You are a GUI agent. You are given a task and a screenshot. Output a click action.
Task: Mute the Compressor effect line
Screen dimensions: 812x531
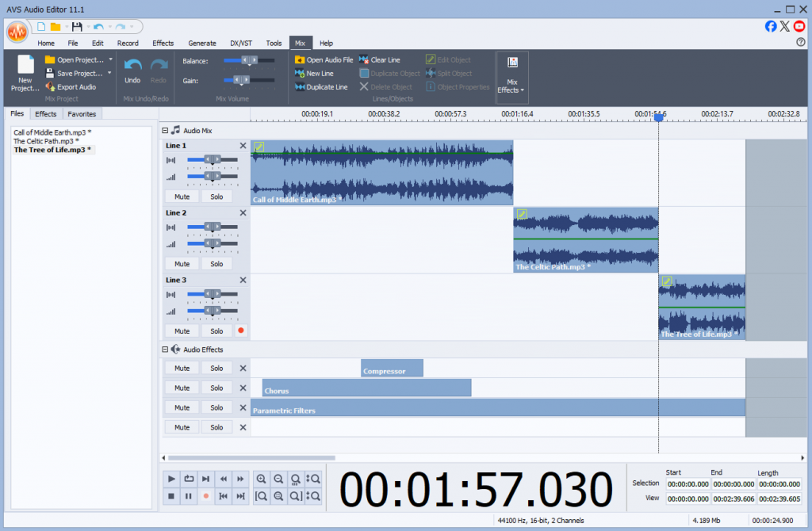coord(182,369)
